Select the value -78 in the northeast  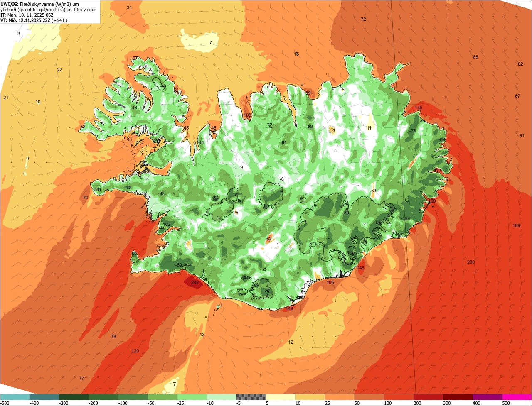pos(412,131)
